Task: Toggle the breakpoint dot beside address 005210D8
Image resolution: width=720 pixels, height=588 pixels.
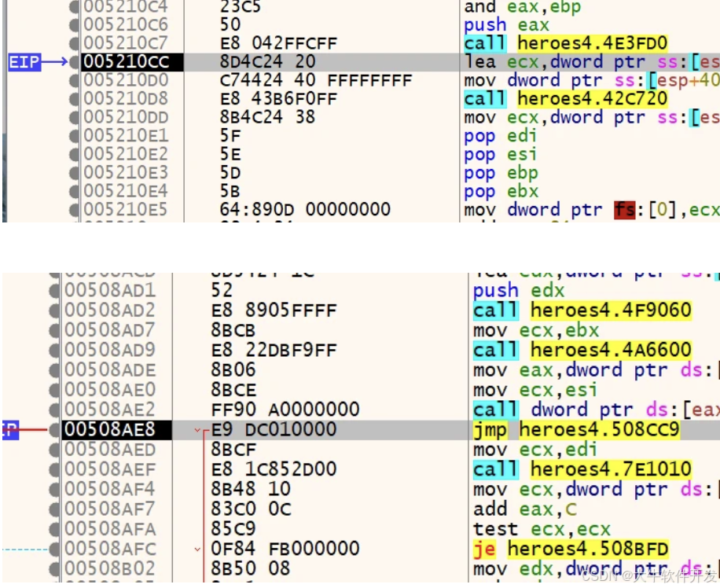Action: coord(74,99)
